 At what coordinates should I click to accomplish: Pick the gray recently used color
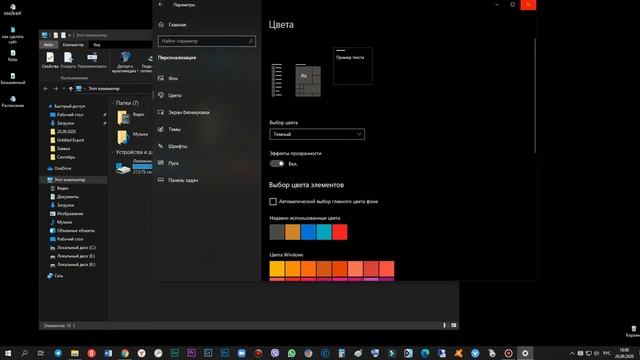[x=277, y=232]
